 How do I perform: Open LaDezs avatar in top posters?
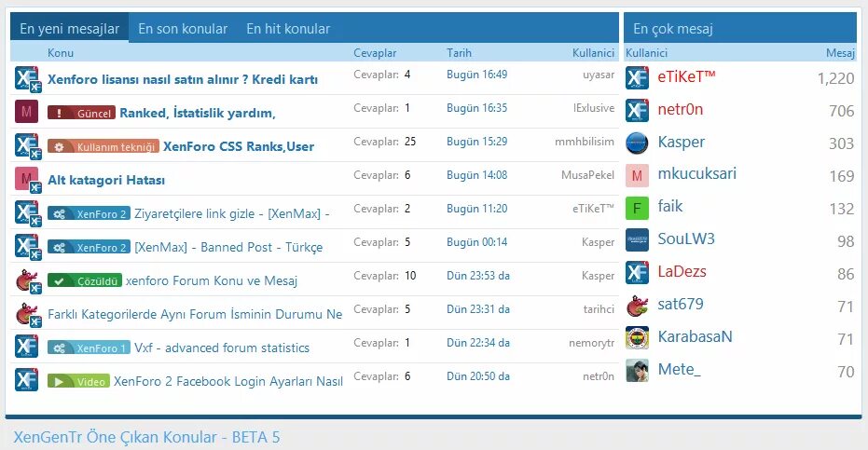(x=637, y=273)
